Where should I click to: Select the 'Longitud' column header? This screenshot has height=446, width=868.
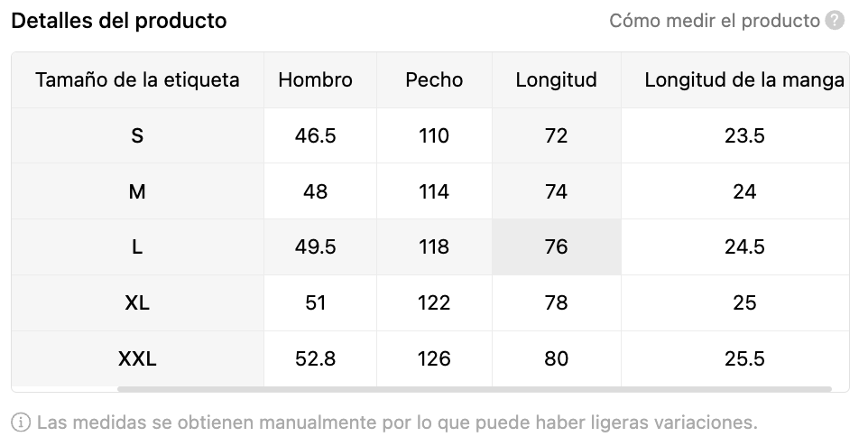pyautogui.click(x=556, y=80)
